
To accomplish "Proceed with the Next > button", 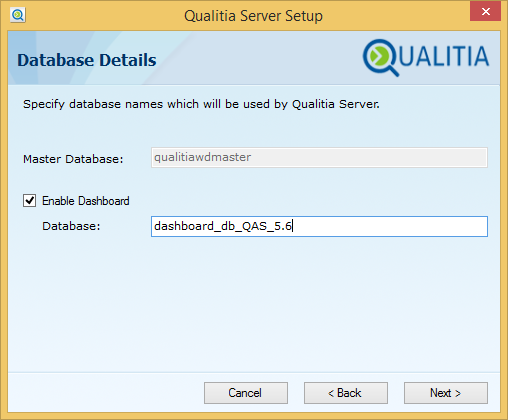I will 446,393.
